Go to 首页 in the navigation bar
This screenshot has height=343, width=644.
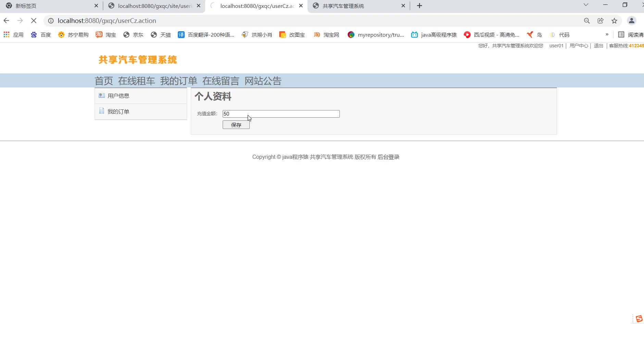click(104, 81)
